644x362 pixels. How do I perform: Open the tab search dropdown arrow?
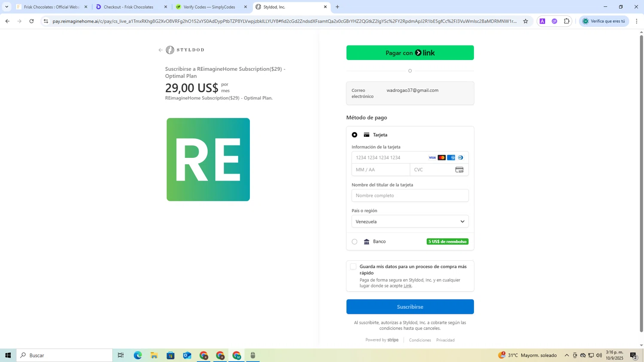point(6,7)
